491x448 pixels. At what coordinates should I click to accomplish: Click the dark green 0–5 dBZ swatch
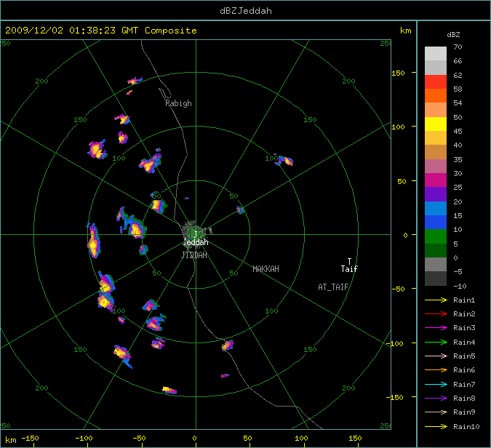click(436, 250)
